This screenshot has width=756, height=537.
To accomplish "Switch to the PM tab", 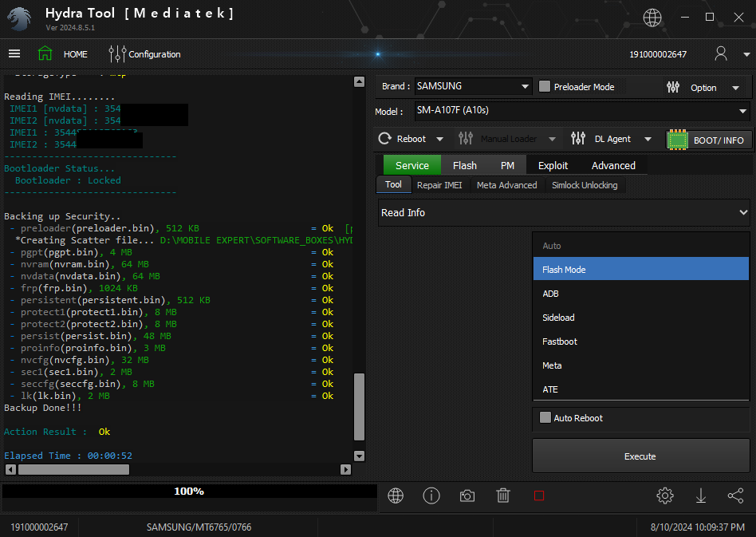I will tap(507, 165).
